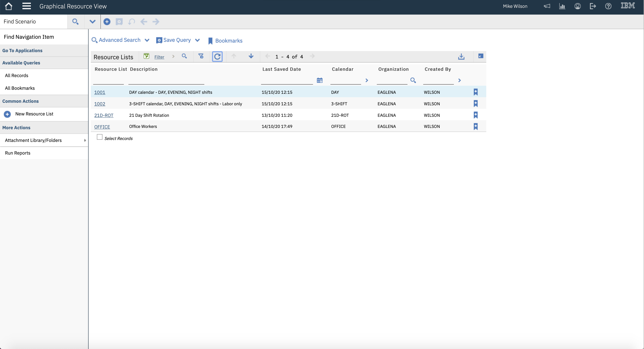Click the Bookmarks button
This screenshot has width=644, height=349.
click(225, 41)
